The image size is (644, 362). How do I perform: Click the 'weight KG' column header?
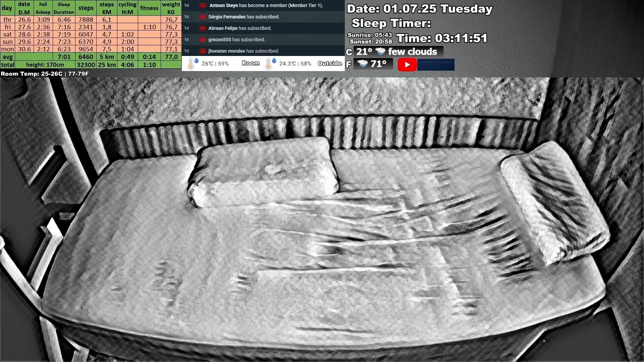[x=171, y=8]
